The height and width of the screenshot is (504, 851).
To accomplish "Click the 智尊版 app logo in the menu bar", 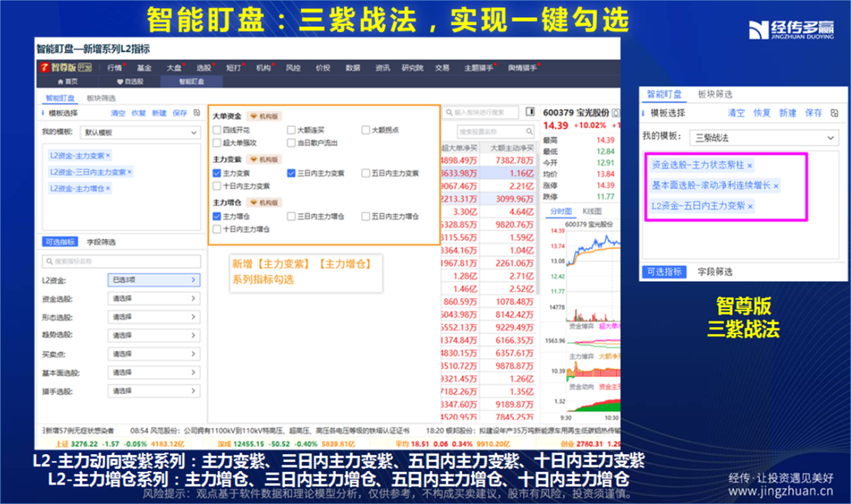I will (66, 67).
